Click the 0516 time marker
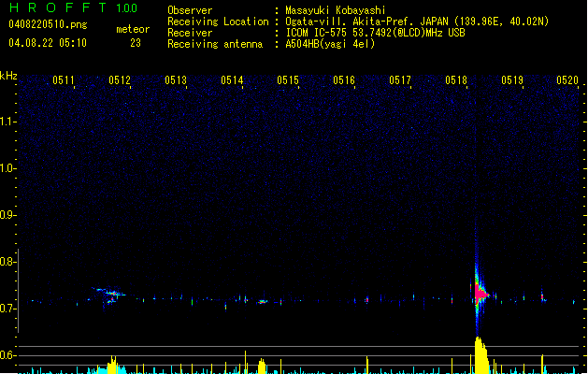This screenshot has height=374, width=588. coord(344,80)
